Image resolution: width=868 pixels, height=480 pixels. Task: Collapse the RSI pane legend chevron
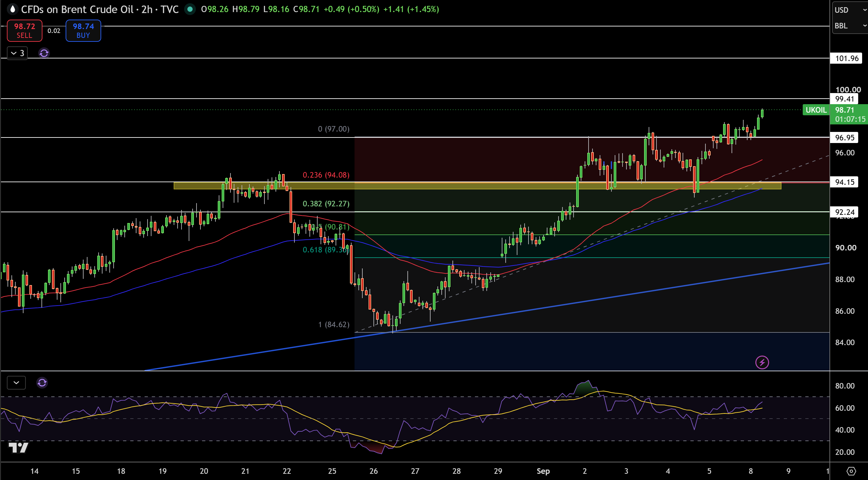pyautogui.click(x=16, y=383)
